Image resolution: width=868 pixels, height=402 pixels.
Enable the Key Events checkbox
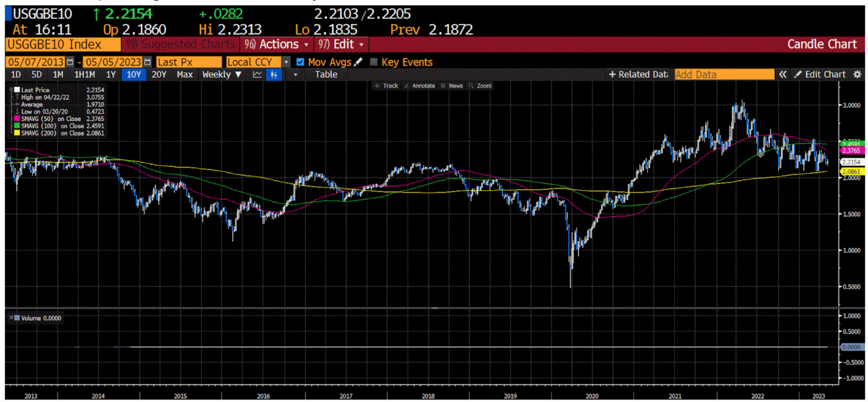coord(373,62)
